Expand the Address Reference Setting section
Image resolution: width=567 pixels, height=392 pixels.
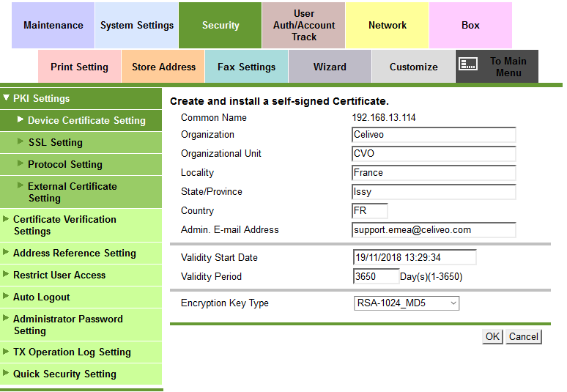pyautogui.click(x=75, y=253)
